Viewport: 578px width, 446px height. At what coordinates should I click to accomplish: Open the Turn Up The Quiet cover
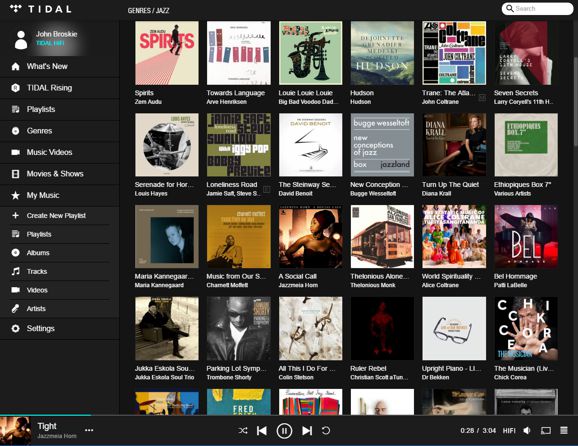pyautogui.click(x=454, y=144)
